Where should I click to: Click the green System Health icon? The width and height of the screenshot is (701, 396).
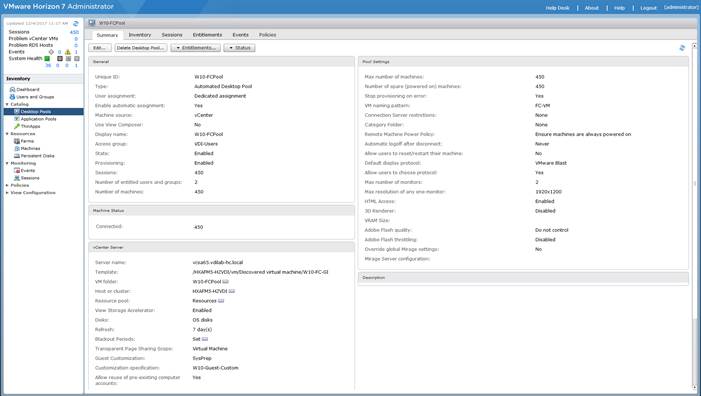pos(47,59)
